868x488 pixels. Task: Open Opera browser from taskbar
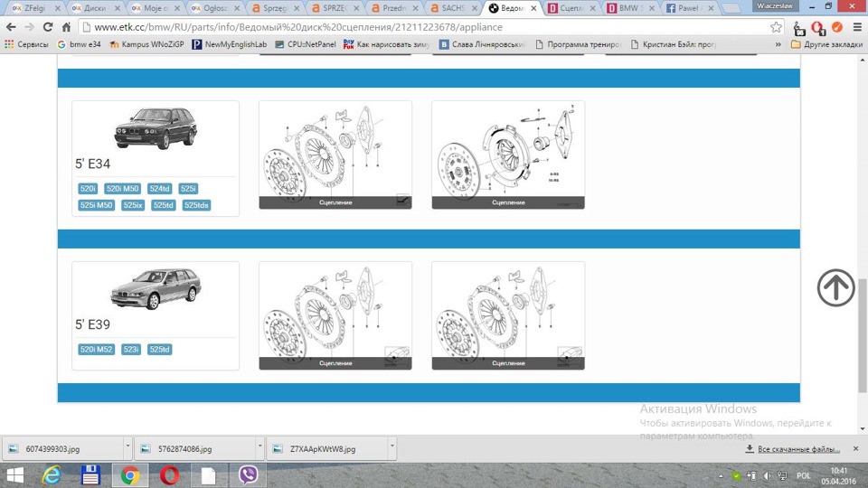click(169, 475)
